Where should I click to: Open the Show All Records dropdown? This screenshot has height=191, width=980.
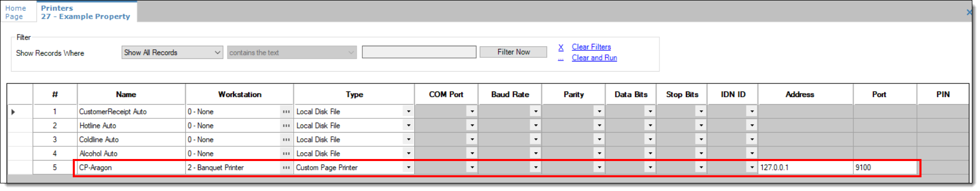pos(172,52)
